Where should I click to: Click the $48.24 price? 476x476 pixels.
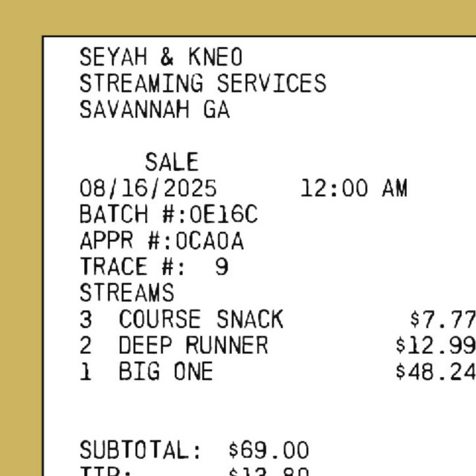pyautogui.click(x=436, y=372)
